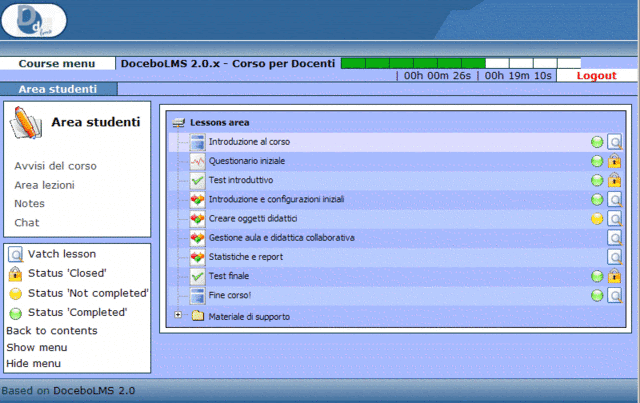
Task: Open the Test introduttivo item
Action: [241, 180]
